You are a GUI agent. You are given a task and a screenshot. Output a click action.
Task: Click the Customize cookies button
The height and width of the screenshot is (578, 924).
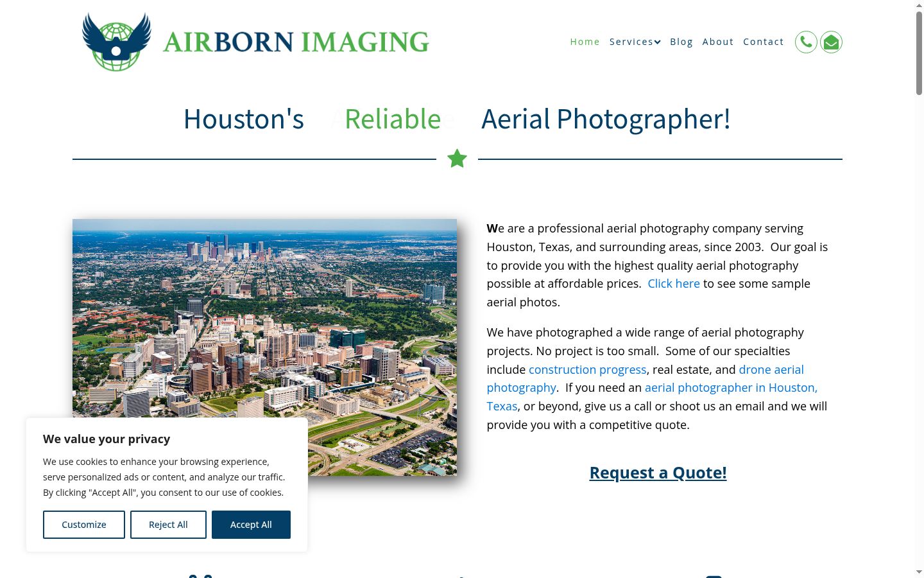click(x=84, y=525)
